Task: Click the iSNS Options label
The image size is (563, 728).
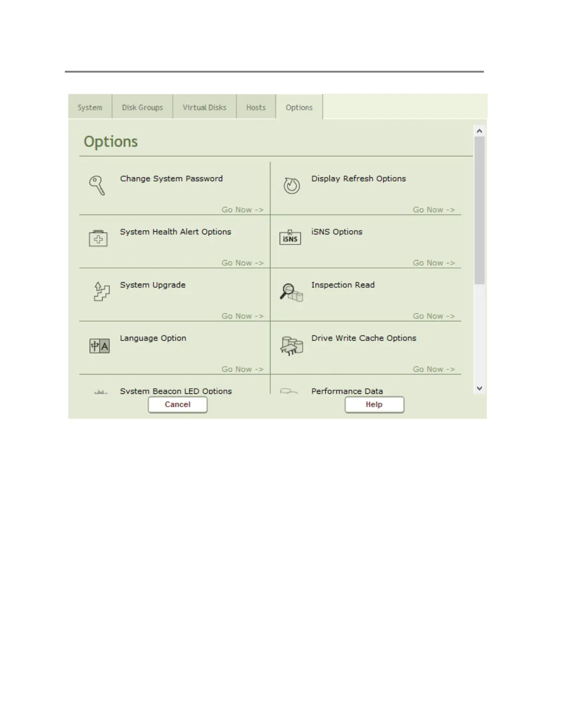Action: tap(337, 232)
